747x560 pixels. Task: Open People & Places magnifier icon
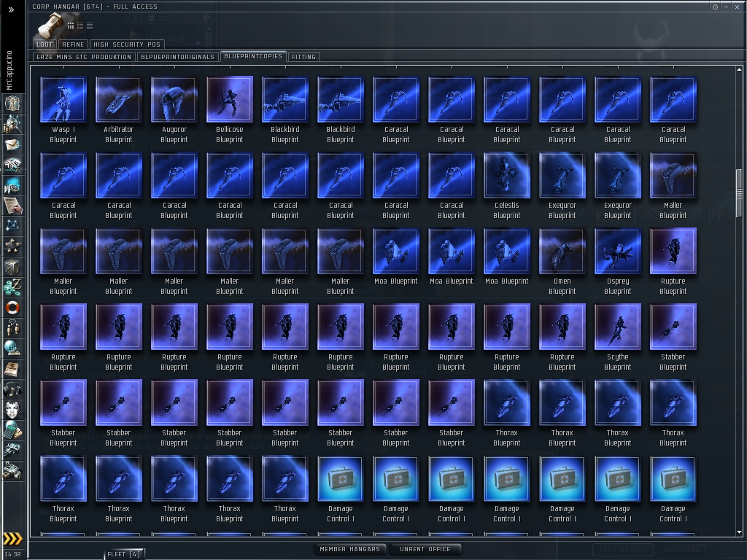pyautogui.click(x=12, y=124)
